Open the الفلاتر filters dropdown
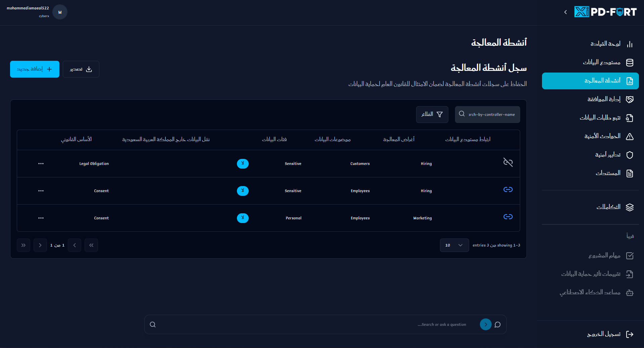Screen dimensions: 644x348 tap(432, 115)
